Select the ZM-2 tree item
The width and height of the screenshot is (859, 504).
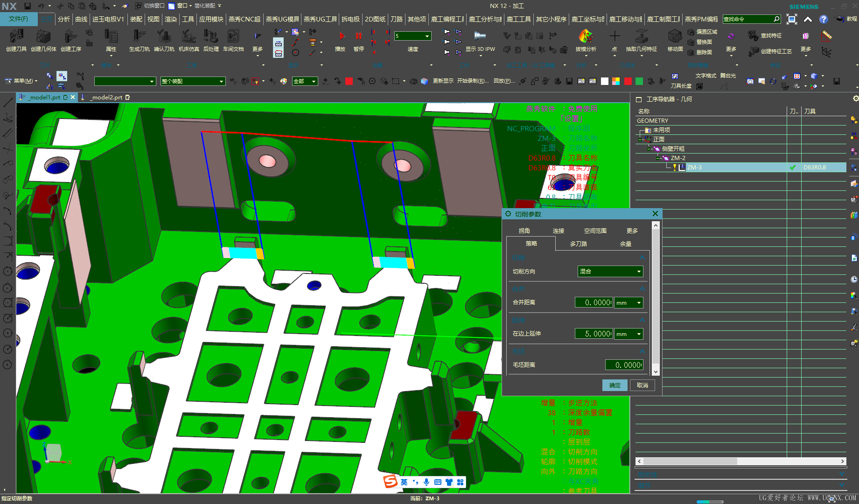coord(678,158)
